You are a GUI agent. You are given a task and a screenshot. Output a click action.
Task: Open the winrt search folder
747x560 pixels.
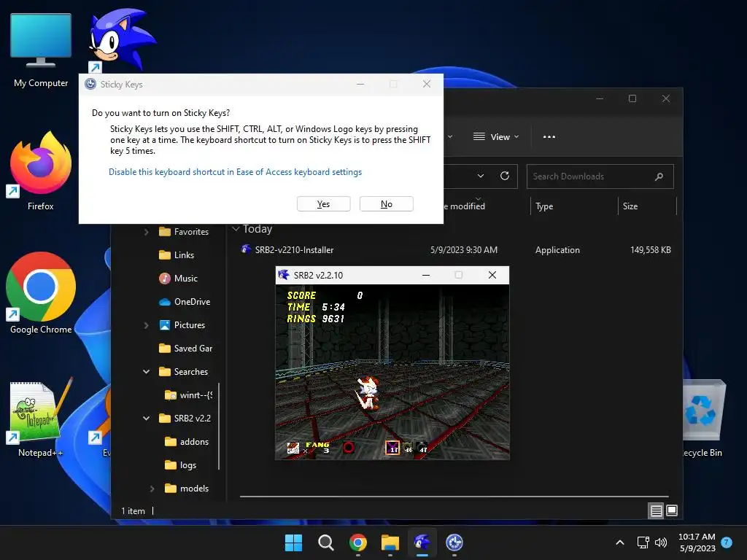tap(189, 395)
